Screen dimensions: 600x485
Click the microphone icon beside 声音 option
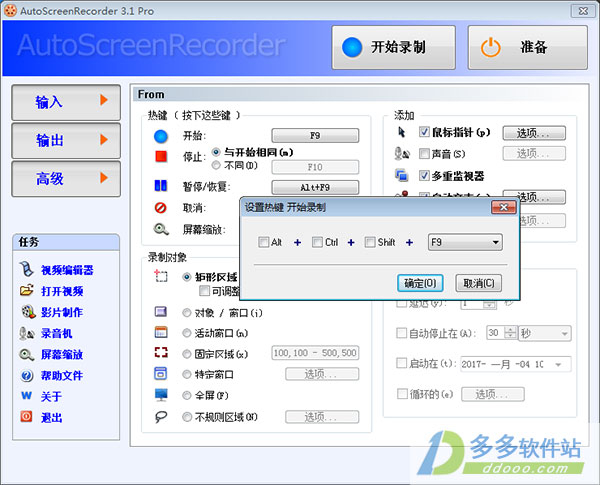point(402,154)
